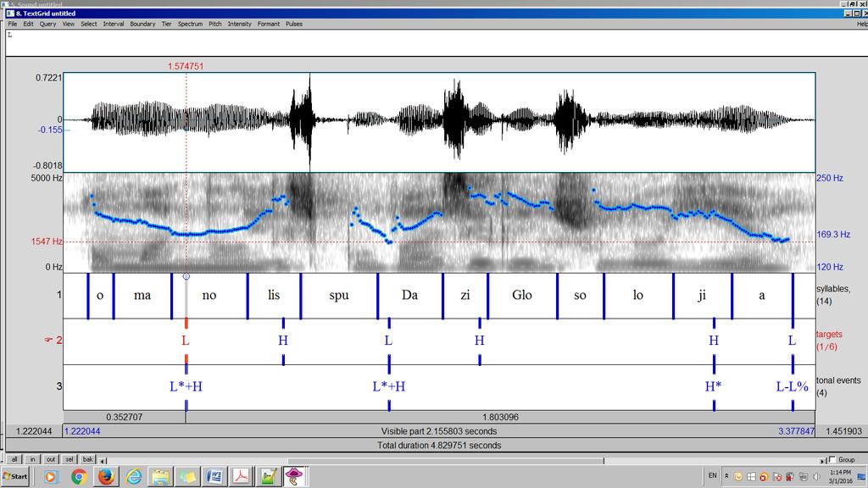868x488 pixels.
Task: Open the Query menu
Action: click(47, 24)
